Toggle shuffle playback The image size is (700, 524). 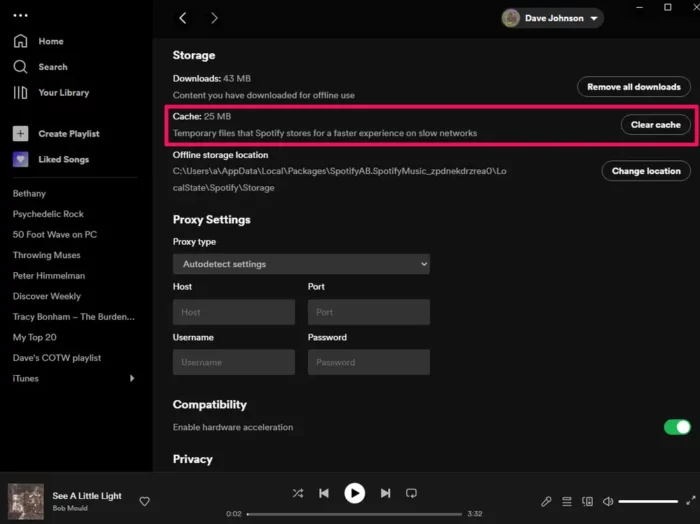pyautogui.click(x=298, y=493)
